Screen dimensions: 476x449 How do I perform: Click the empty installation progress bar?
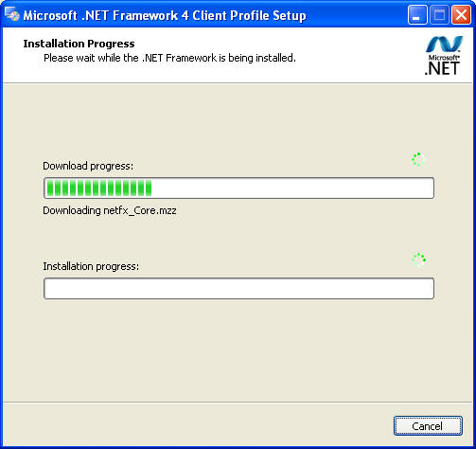(238, 288)
